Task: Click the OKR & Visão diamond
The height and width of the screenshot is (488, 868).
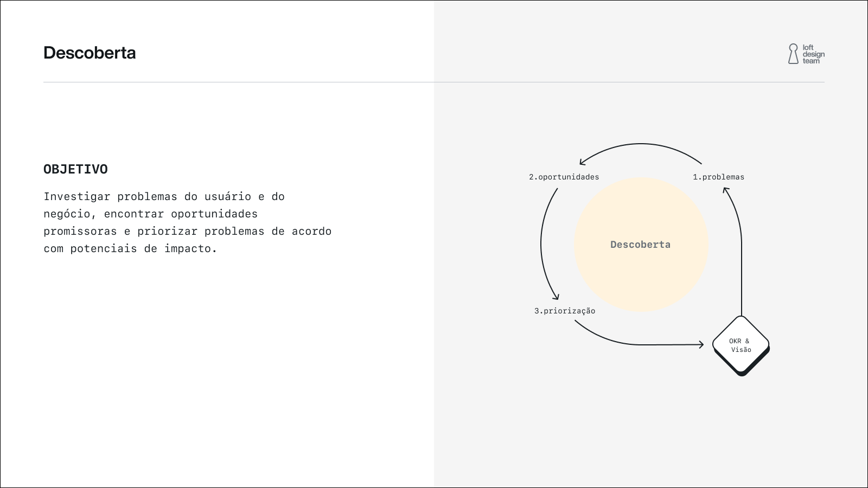Action: (741, 345)
